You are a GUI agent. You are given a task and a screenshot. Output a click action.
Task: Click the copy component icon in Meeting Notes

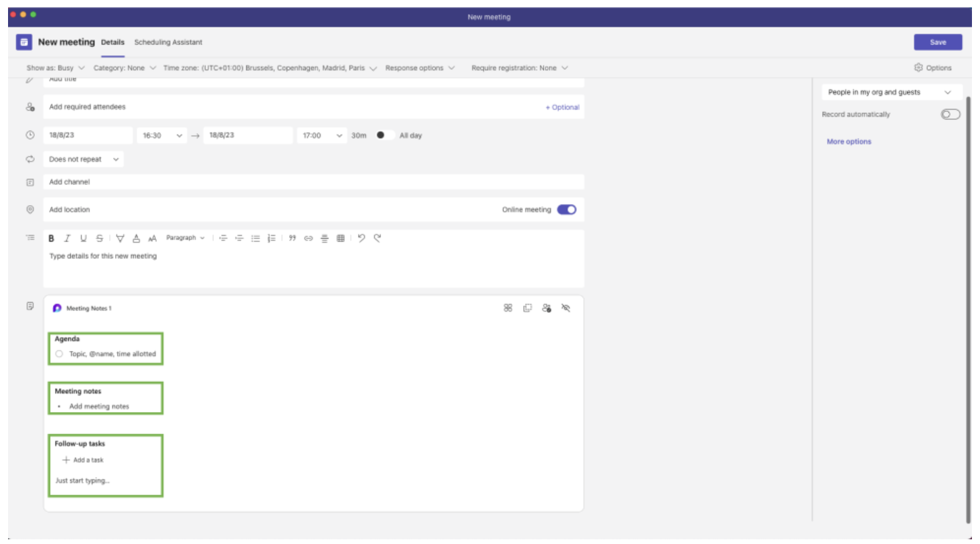(x=527, y=308)
